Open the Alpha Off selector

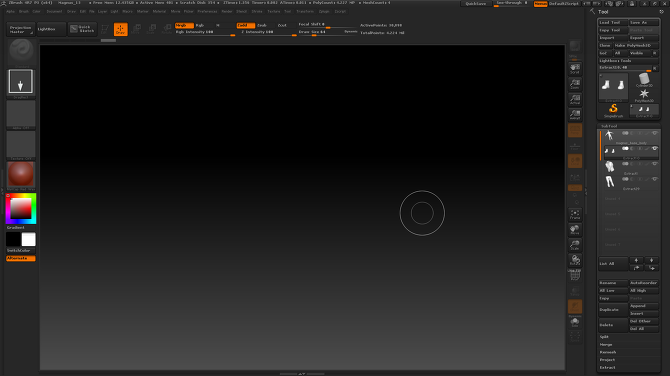tap(21, 115)
